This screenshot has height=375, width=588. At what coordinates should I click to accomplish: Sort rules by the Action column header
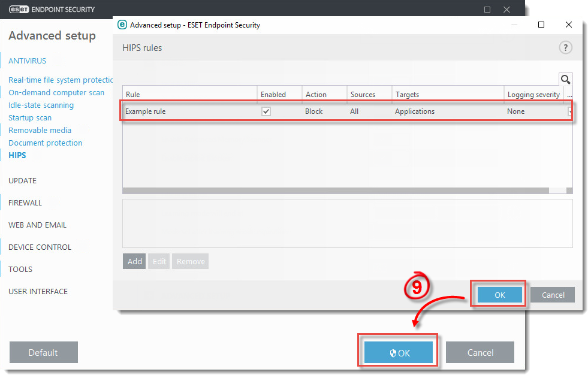[x=316, y=94]
